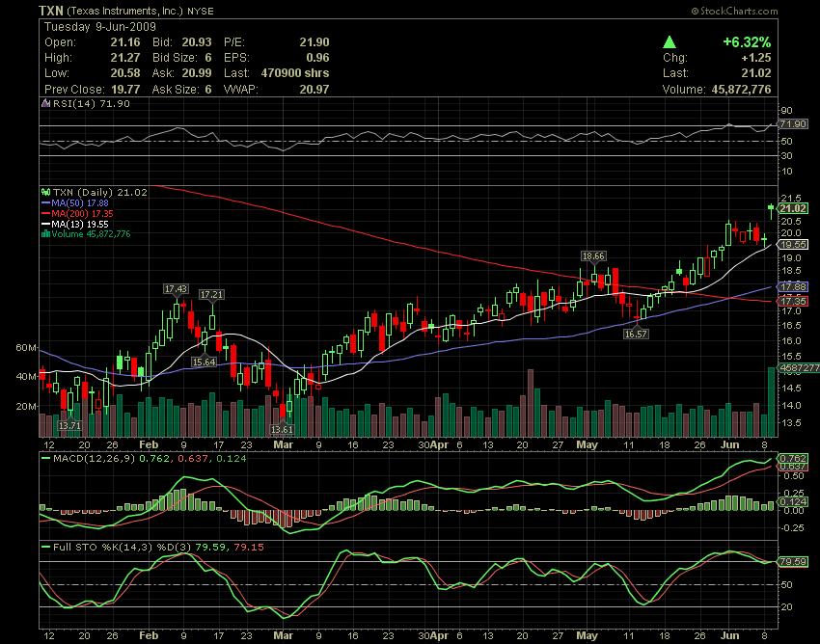Viewport: 820px width, 644px height.
Task: Click the header Volume value 45,872,776
Action: (741, 90)
